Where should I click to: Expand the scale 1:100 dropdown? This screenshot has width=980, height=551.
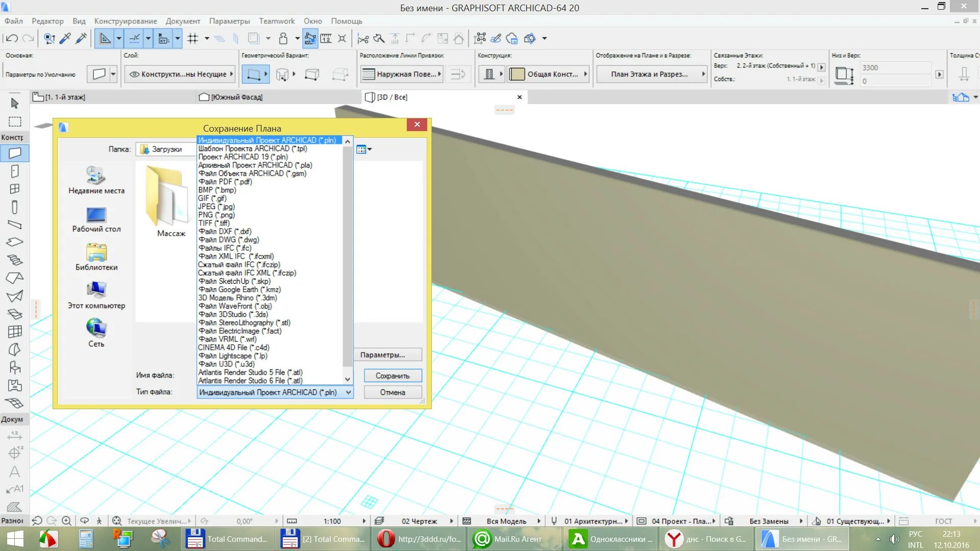(x=364, y=521)
